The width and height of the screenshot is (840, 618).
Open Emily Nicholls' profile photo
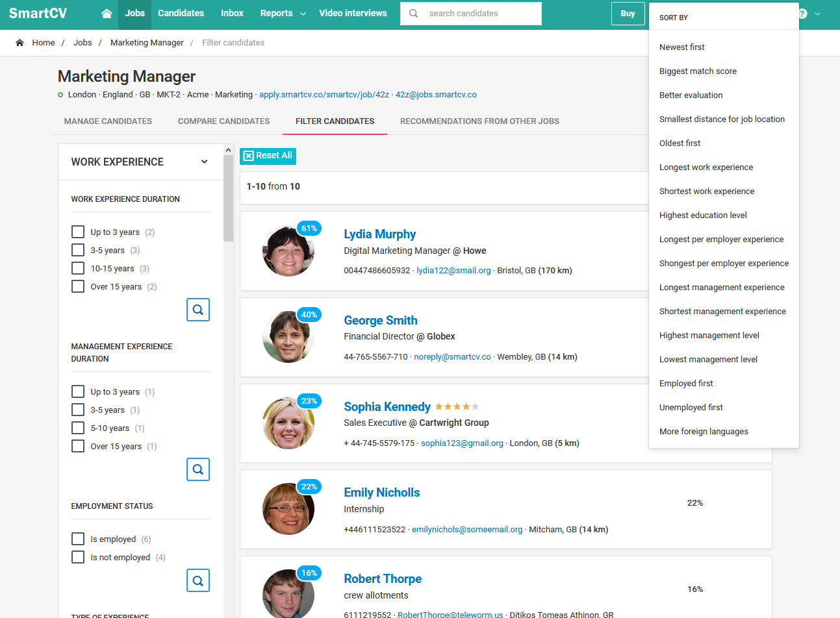pos(288,509)
